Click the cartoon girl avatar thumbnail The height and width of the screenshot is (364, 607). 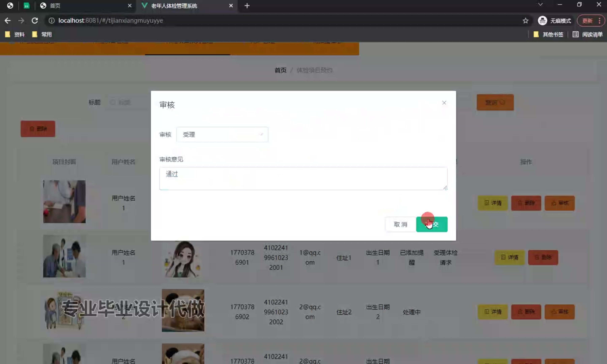(x=183, y=259)
